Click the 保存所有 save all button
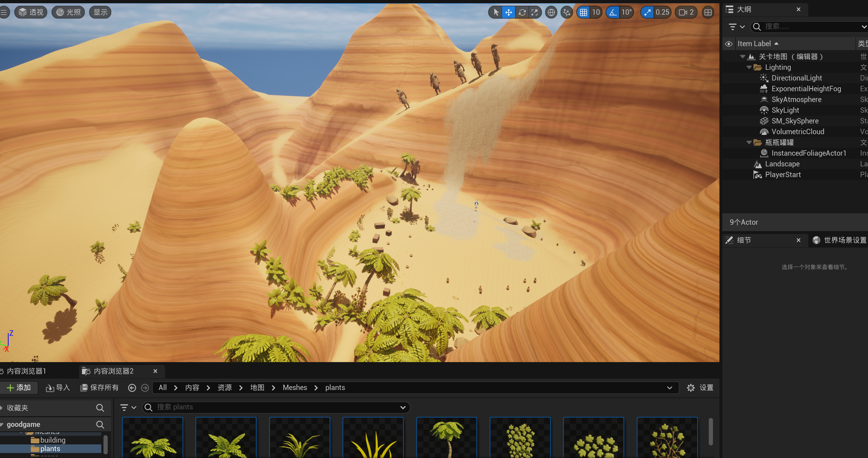 (100, 388)
